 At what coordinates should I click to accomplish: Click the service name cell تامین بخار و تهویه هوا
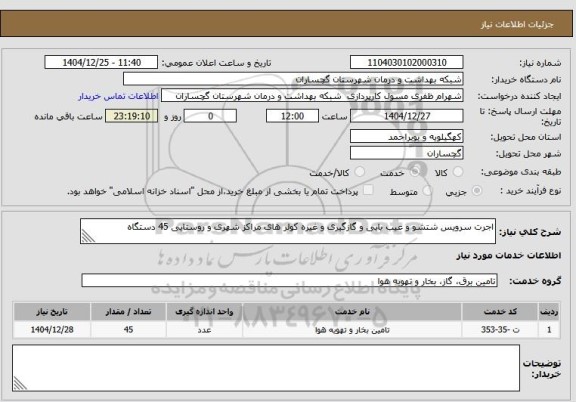point(352,330)
